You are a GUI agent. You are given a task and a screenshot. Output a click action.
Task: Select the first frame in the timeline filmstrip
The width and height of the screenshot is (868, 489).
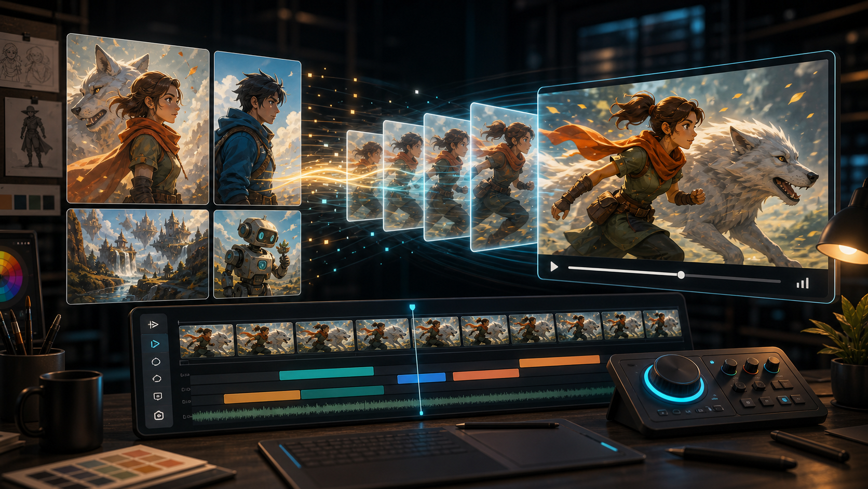[x=206, y=340]
